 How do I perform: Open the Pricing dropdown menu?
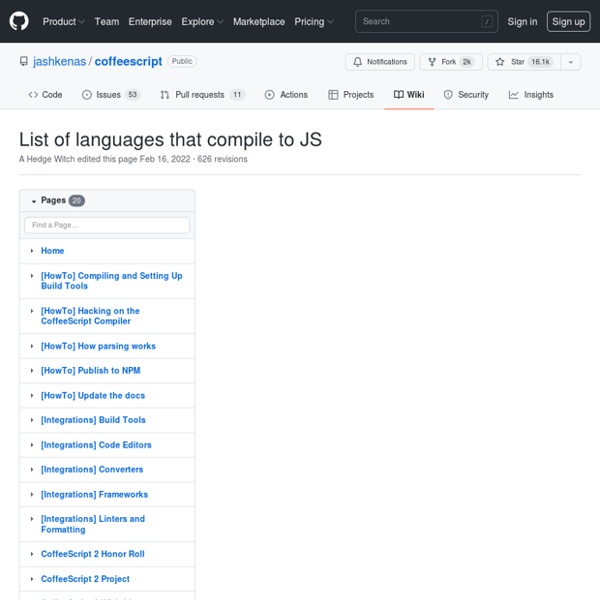(x=314, y=21)
